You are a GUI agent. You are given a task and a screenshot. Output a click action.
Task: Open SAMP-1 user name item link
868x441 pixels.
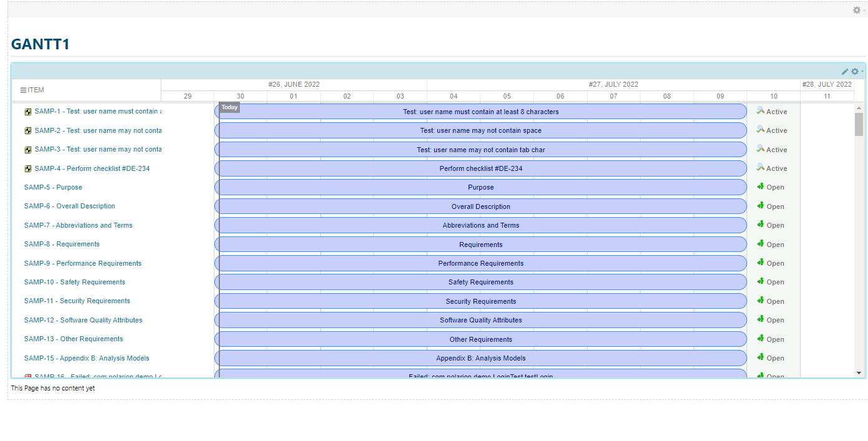click(98, 112)
